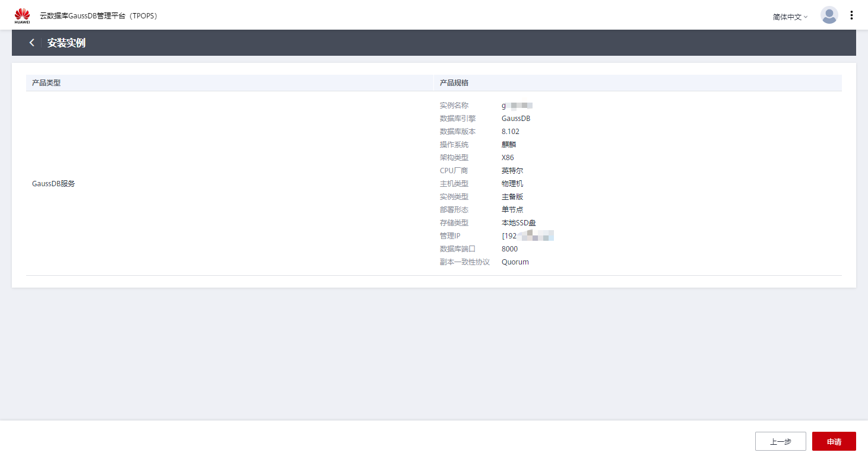Click the 上一步 button

coord(780,441)
